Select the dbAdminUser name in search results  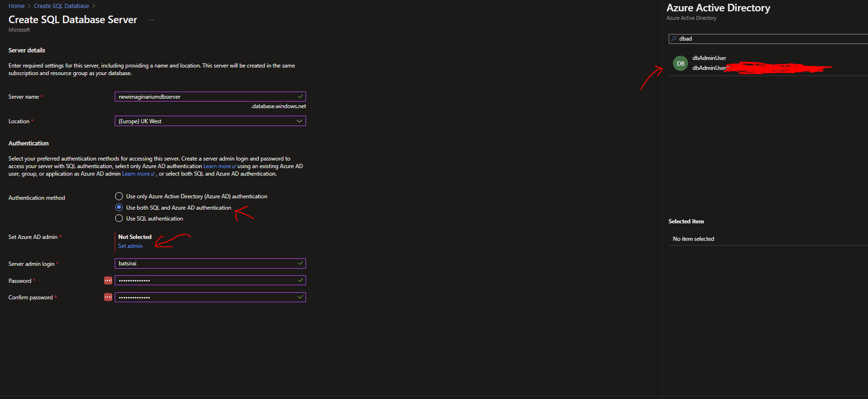click(709, 58)
